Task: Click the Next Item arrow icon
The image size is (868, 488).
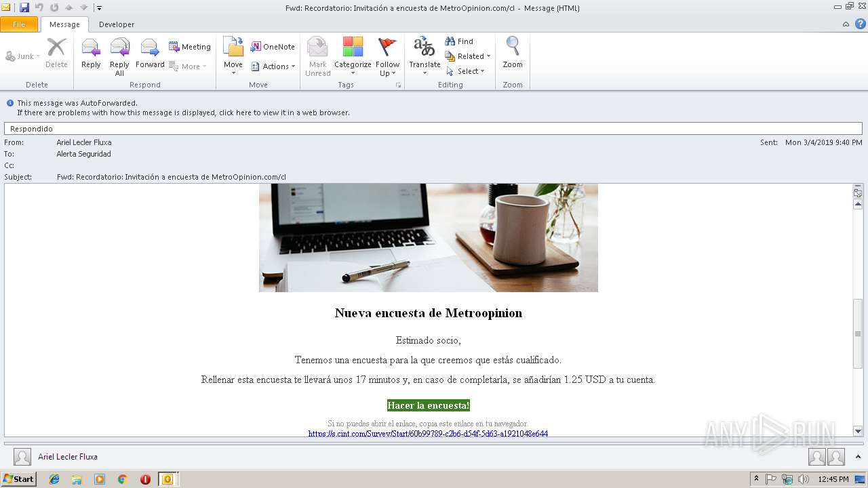Action: [x=83, y=7]
